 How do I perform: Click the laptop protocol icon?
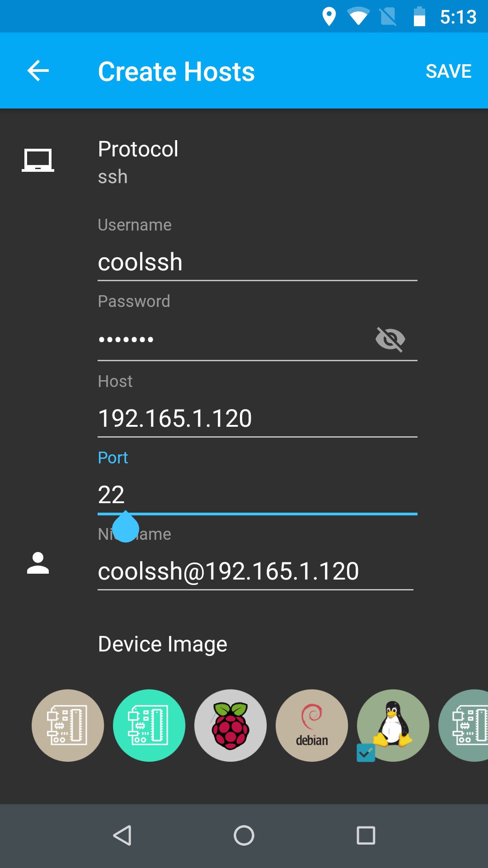[x=38, y=160]
